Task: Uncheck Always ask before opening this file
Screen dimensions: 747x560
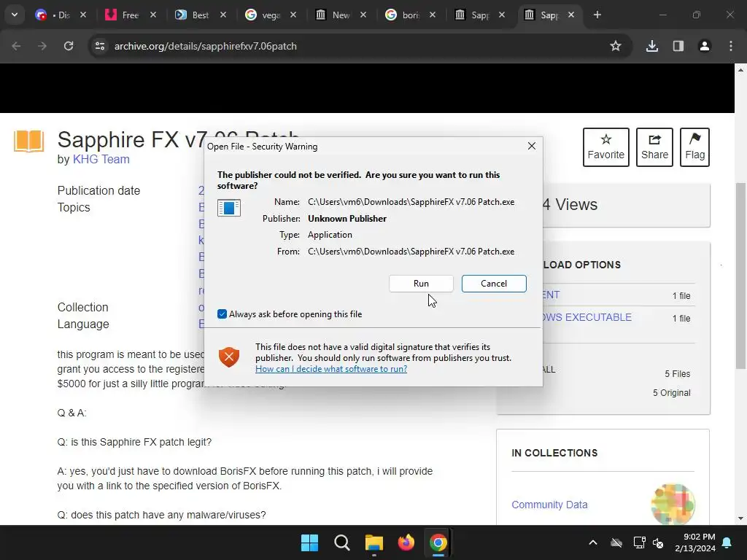Action: coord(222,314)
